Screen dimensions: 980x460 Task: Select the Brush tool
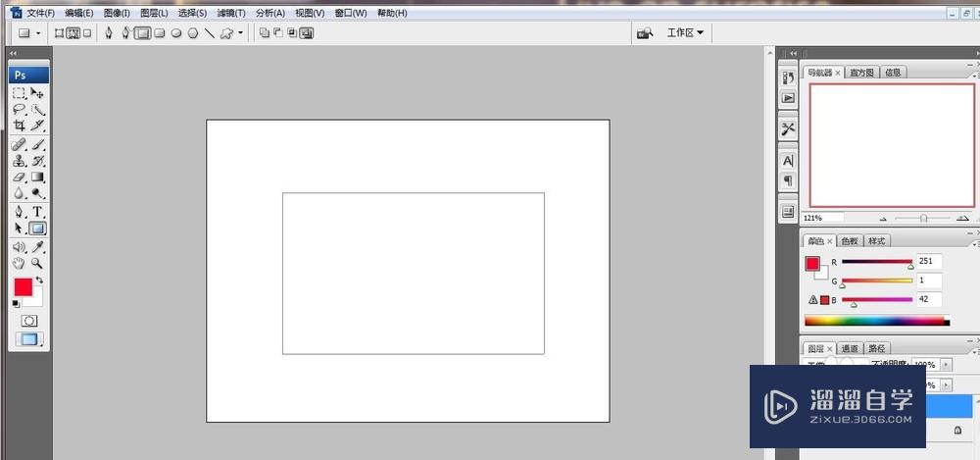37,144
